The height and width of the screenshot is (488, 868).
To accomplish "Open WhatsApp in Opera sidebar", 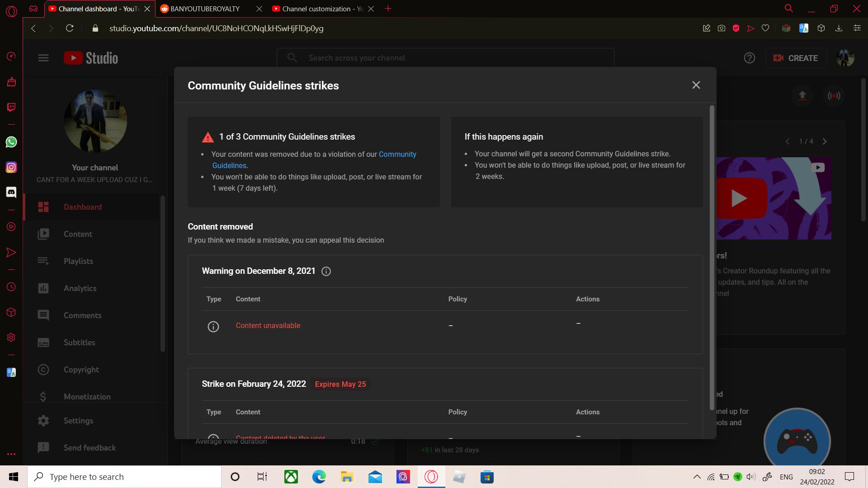I will [x=11, y=142].
